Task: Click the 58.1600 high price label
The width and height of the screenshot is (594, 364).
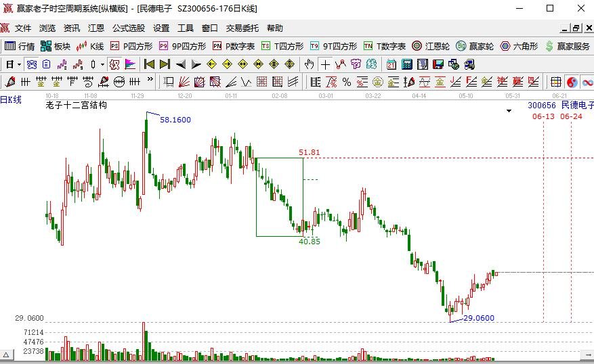Action: pyautogui.click(x=175, y=120)
